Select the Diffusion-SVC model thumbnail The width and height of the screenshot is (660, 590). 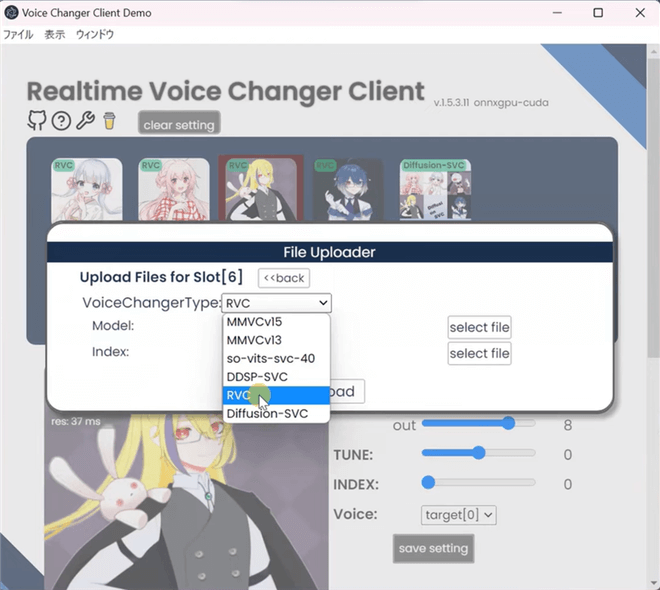coord(435,189)
